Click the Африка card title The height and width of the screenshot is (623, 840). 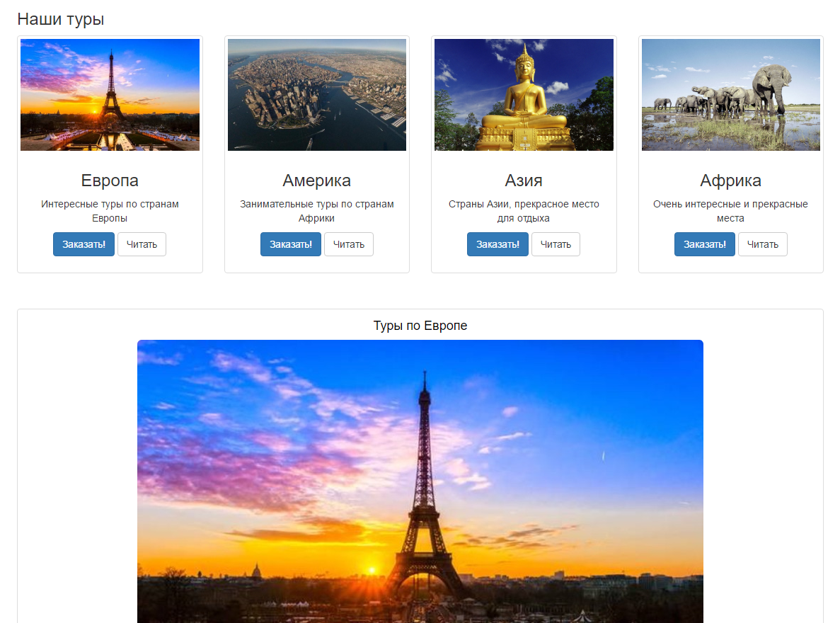[x=731, y=181]
